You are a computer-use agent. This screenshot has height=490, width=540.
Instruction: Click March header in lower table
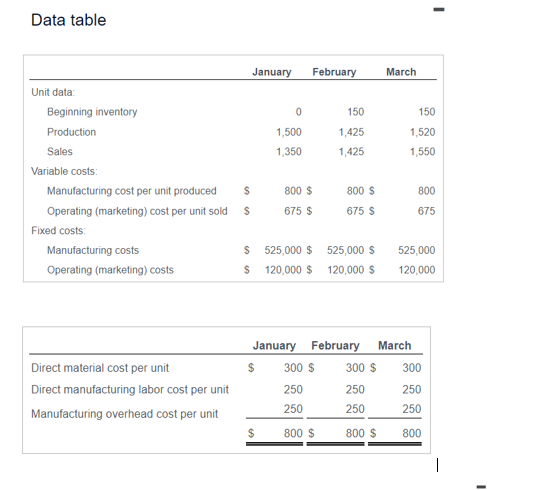tap(395, 346)
